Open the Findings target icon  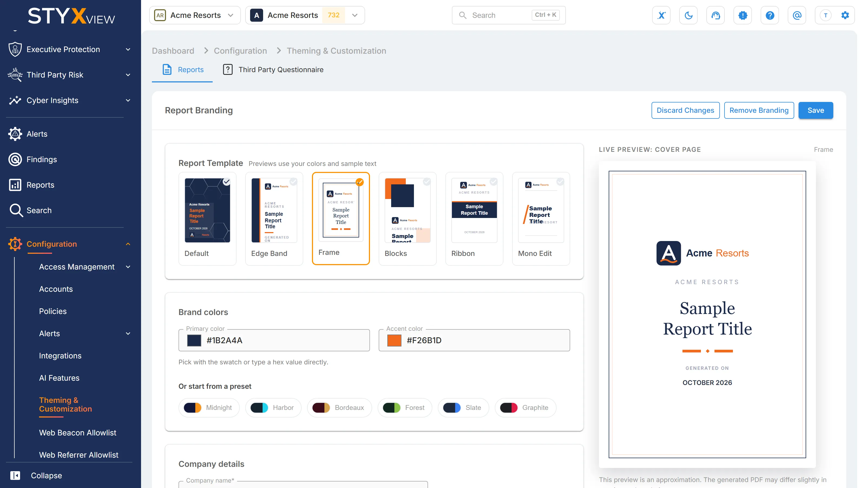point(15,159)
